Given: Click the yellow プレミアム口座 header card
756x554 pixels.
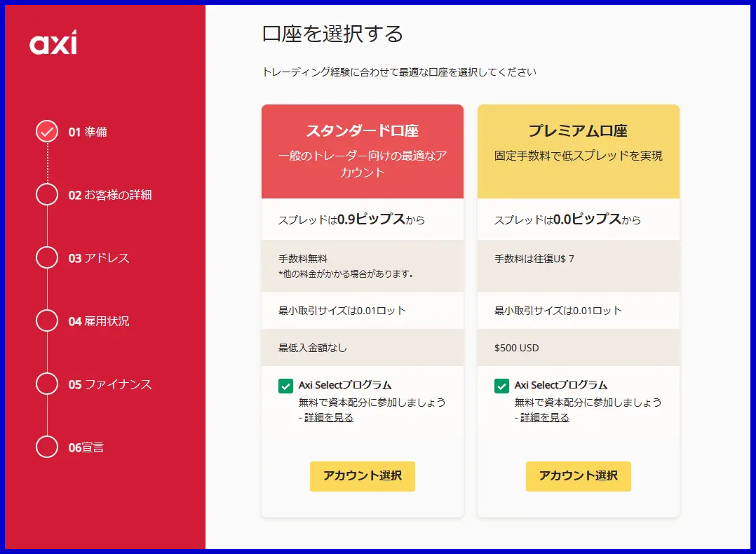Looking at the screenshot, I should (x=578, y=151).
